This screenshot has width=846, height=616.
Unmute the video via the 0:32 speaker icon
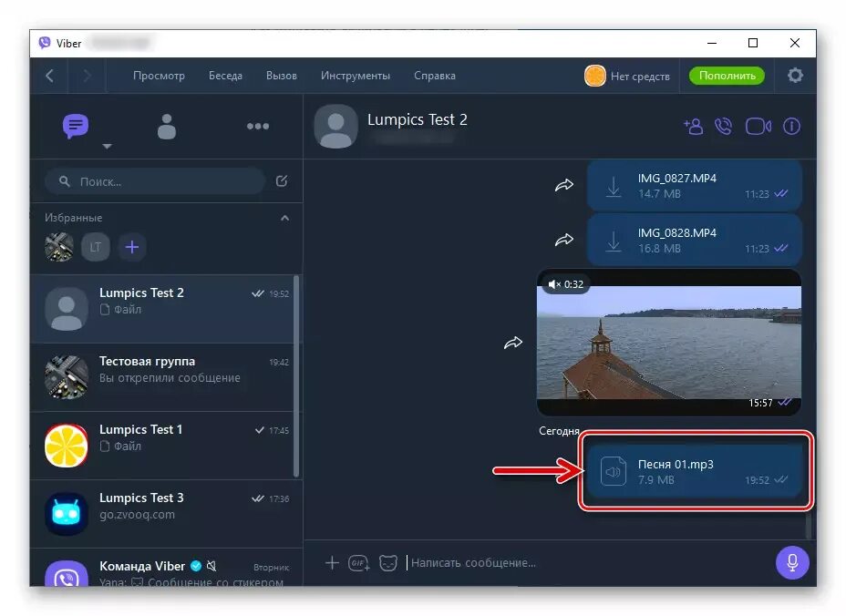[553, 284]
